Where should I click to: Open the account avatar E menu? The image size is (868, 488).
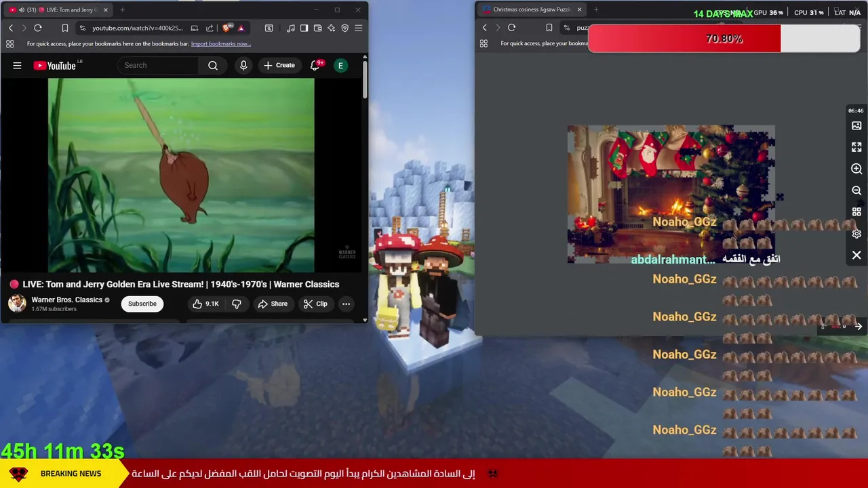click(x=341, y=65)
